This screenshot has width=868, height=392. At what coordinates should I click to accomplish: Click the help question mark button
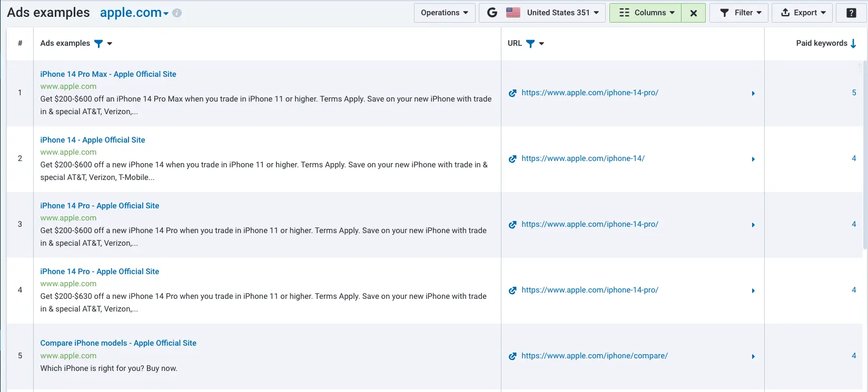[851, 13]
